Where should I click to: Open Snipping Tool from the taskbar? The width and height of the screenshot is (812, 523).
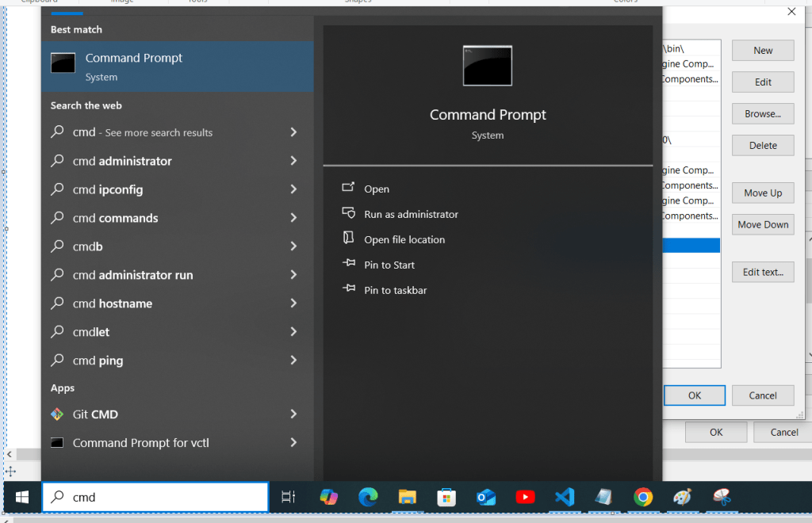(721, 497)
